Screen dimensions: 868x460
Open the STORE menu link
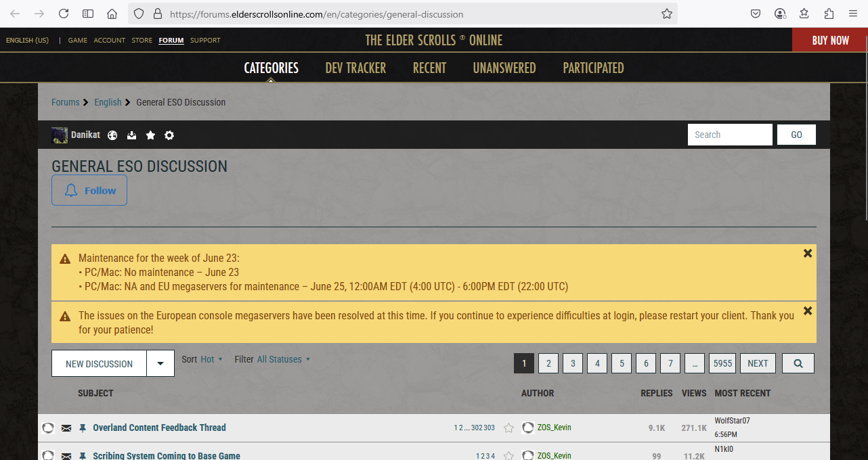tap(142, 41)
